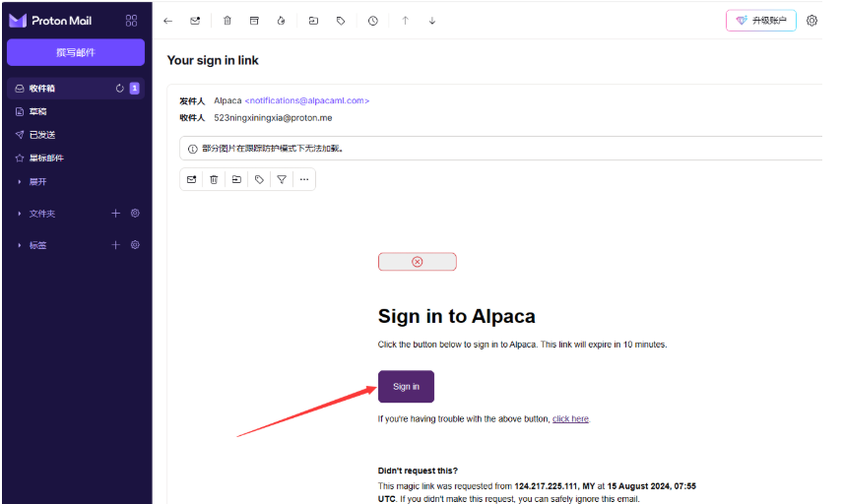The width and height of the screenshot is (842, 504).
Task: Expand the 展开 section in sidebar
Action: (x=37, y=182)
